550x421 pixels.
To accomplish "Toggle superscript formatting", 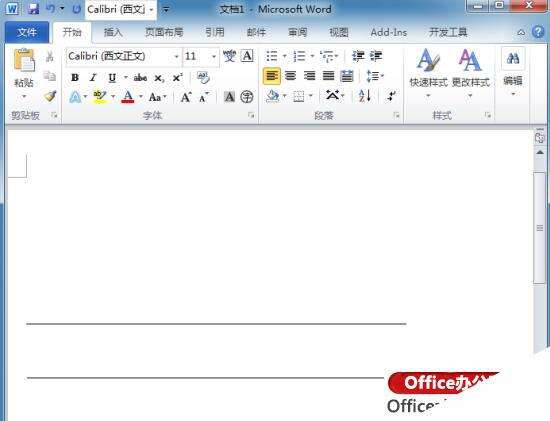I will pos(177,77).
